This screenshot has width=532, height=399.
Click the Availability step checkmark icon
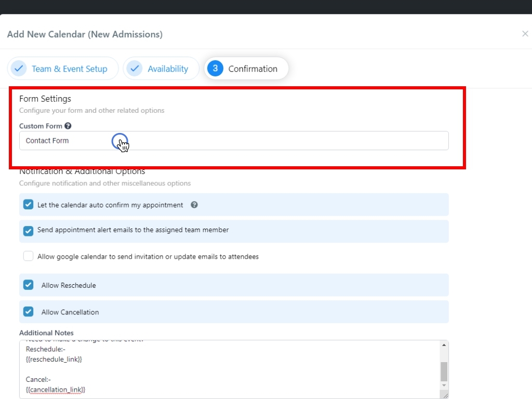135,69
